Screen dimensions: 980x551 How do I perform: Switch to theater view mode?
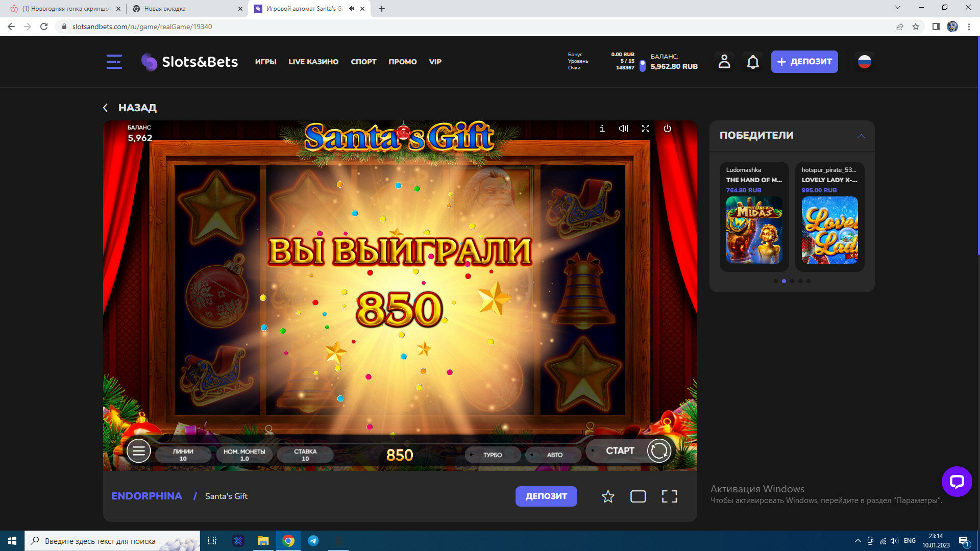point(638,496)
